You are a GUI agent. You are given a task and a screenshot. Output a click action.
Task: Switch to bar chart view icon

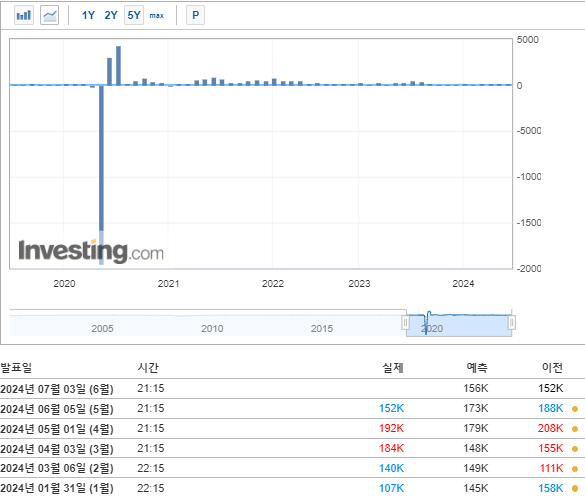pos(24,15)
